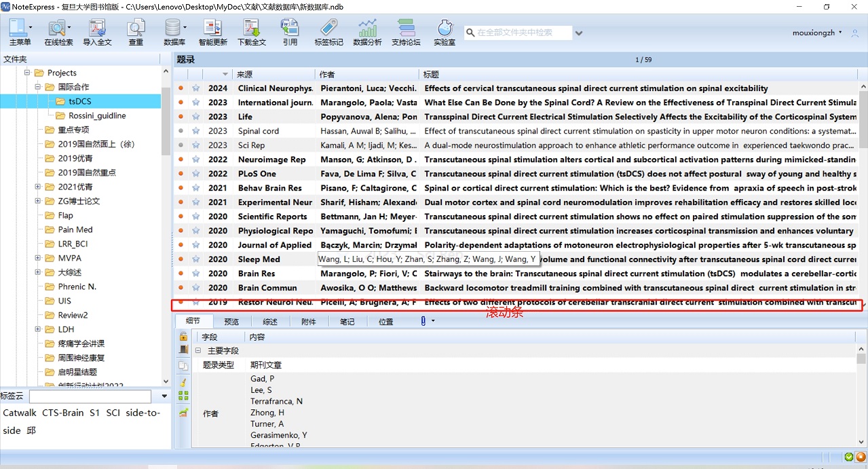Open the 标签标记 tag marking tool

tap(329, 33)
